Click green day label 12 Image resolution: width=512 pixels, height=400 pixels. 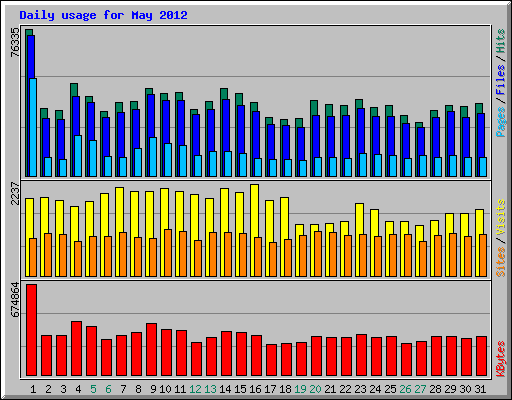click(195, 389)
